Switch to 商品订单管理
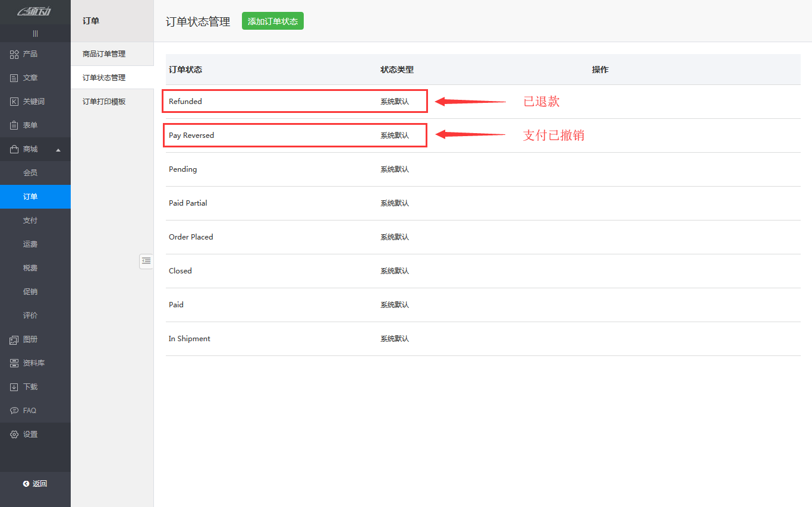812x507 pixels. (x=102, y=53)
